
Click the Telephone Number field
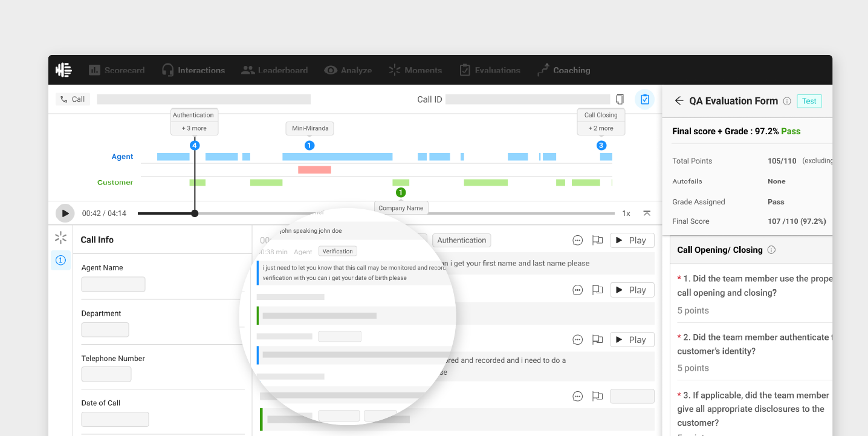106,374
